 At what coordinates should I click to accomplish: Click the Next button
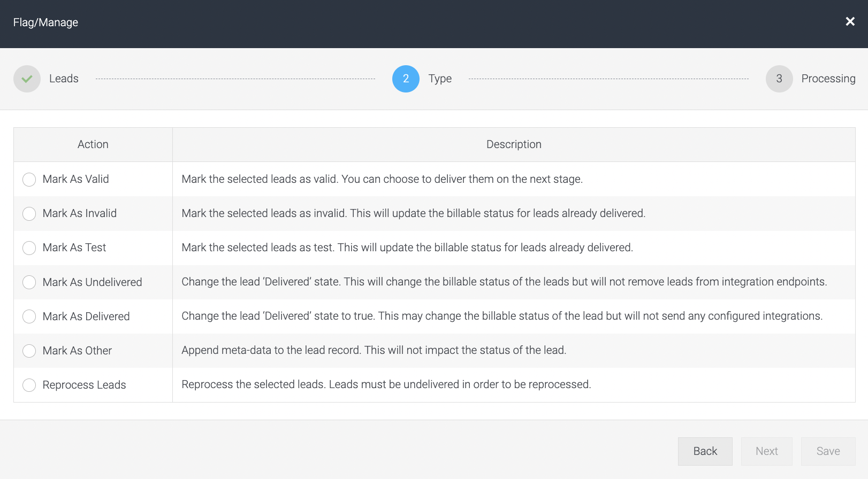[767, 451]
